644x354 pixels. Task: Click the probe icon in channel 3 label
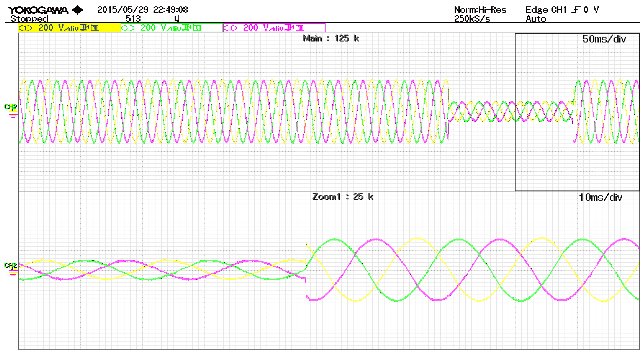[300, 28]
